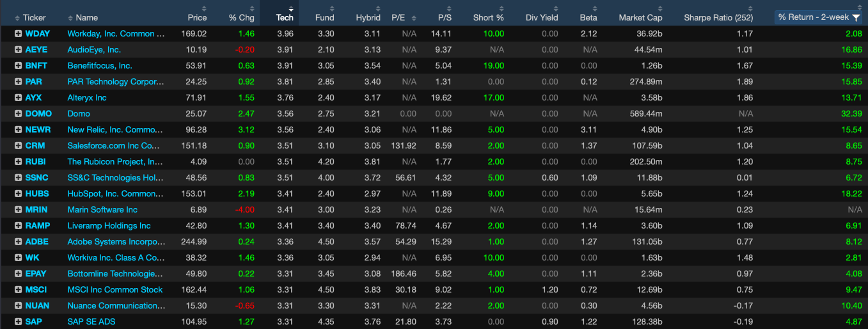This screenshot has width=868, height=329.
Task: Open CRM ticker link
Action: click(x=35, y=145)
